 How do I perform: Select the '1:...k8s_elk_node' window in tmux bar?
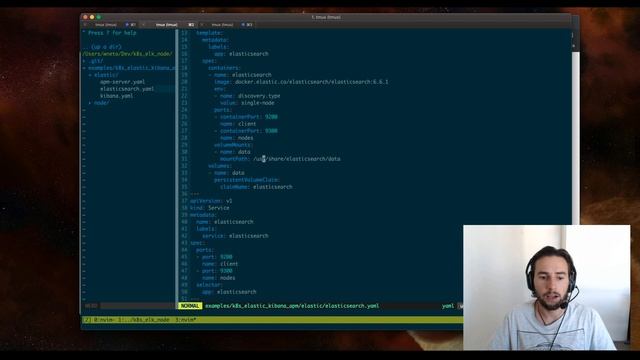(x=143, y=320)
